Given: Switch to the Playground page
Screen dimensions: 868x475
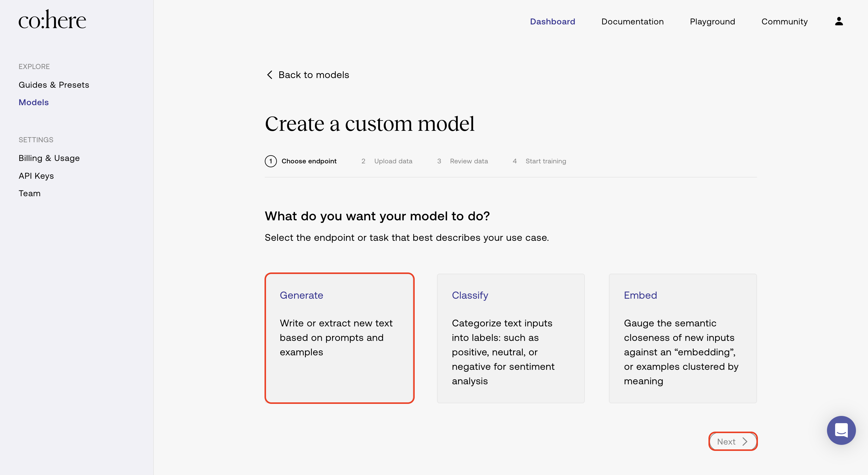Looking at the screenshot, I should coord(712,21).
